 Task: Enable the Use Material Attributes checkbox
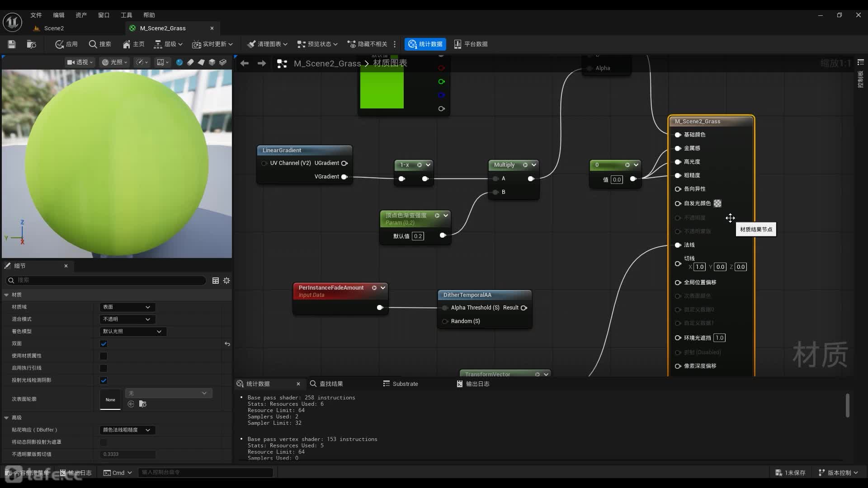coord(104,356)
